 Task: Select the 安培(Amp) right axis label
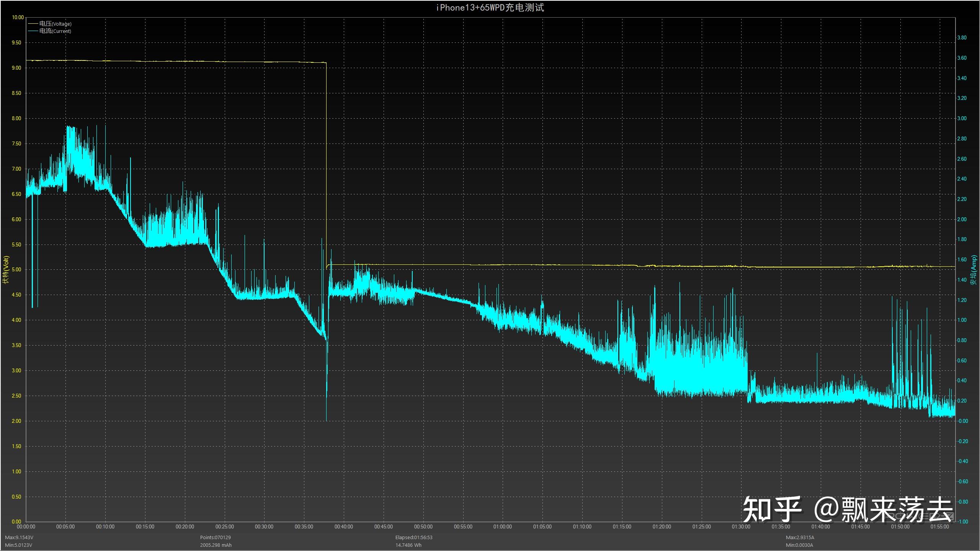[x=973, y=270]
